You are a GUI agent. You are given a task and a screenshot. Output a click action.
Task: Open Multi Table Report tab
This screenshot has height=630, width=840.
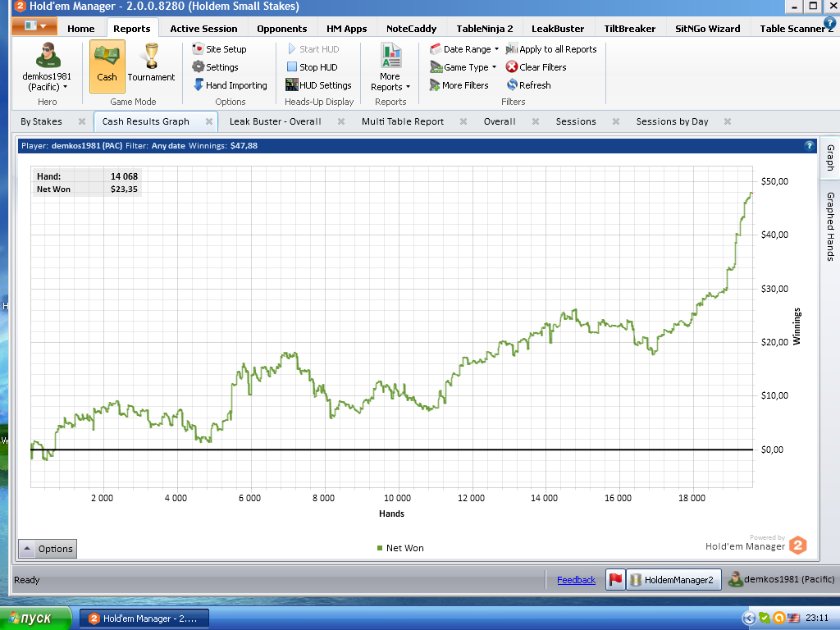pos(403,121)
